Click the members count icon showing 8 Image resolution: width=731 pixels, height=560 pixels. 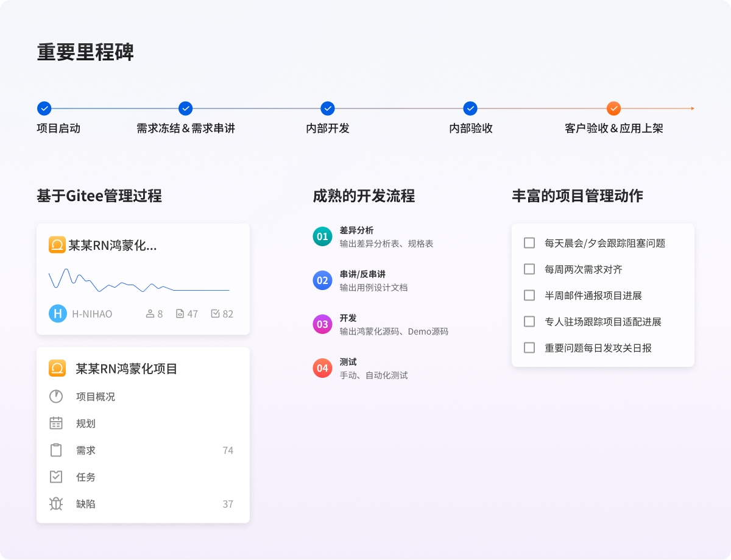pos(150,314)
